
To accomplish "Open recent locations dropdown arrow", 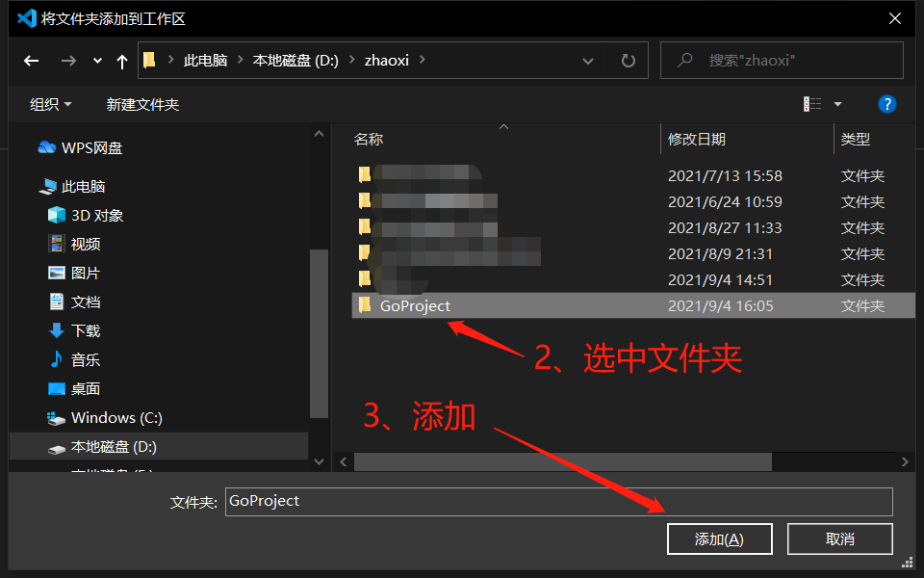I will (x=97, y=61).
